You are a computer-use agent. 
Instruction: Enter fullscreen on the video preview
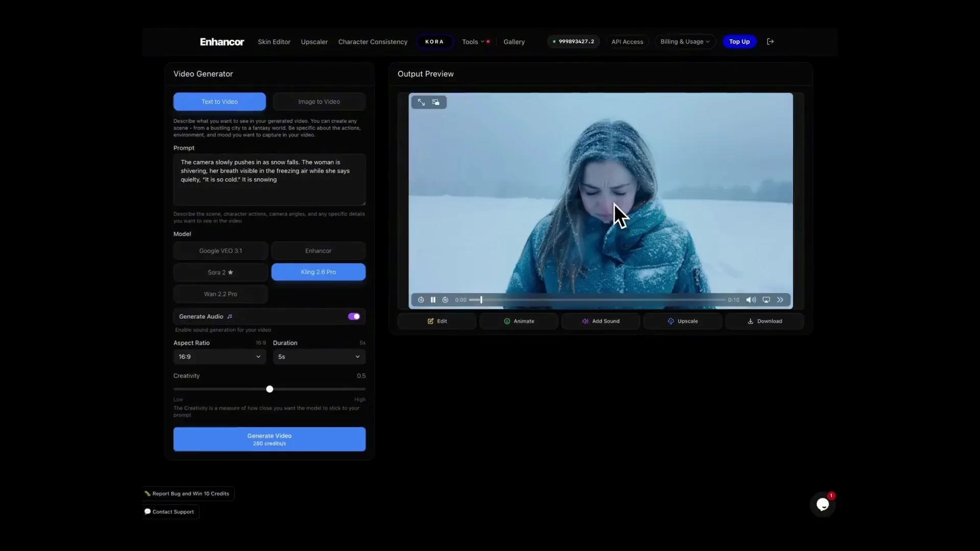(x=421, y=102)
